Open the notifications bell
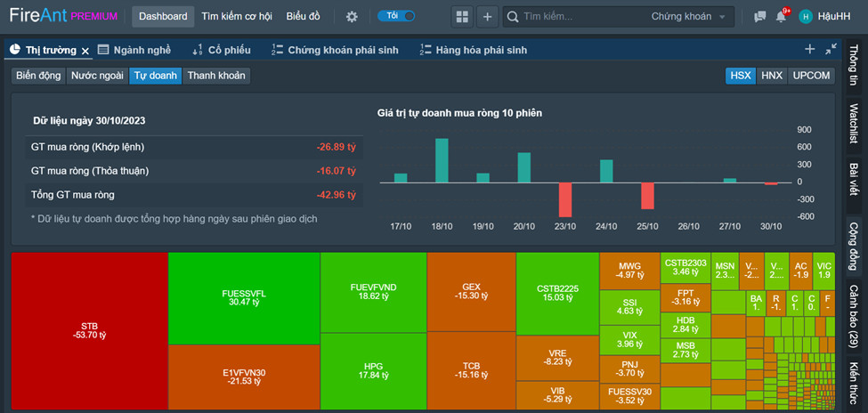Viewport: 868px width, 413px height. pos(781,17)
